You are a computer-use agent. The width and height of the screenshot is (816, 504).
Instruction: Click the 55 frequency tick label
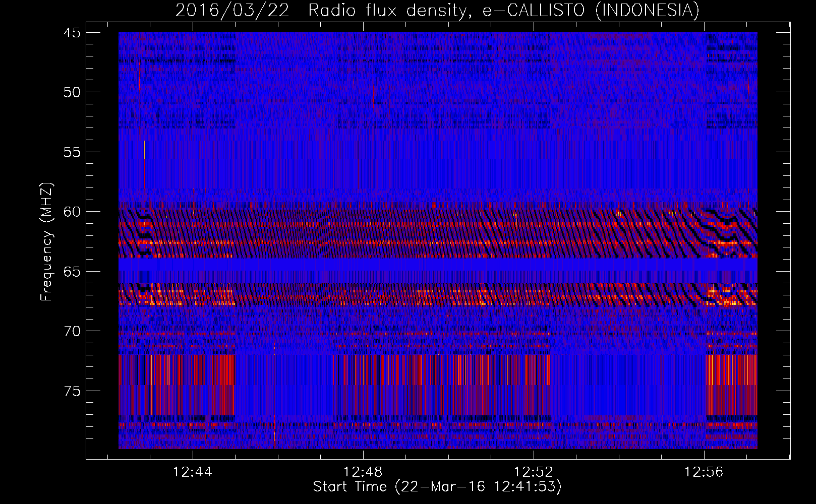coord(72,152)
